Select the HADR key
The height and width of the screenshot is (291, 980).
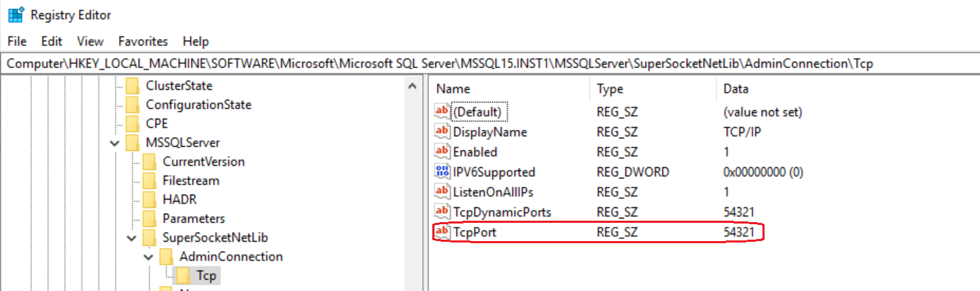pyautogui.click(x=180, y=200)
